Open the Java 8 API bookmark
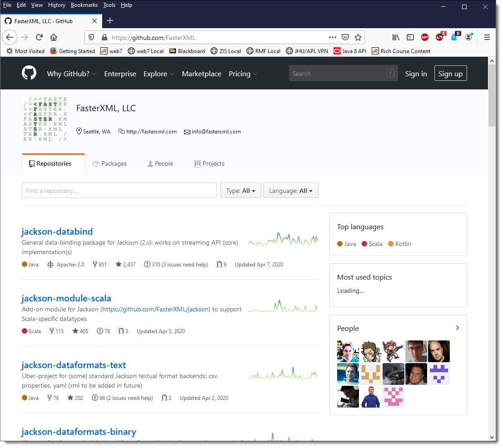The image size is (503, 448). tap(351, 51)
